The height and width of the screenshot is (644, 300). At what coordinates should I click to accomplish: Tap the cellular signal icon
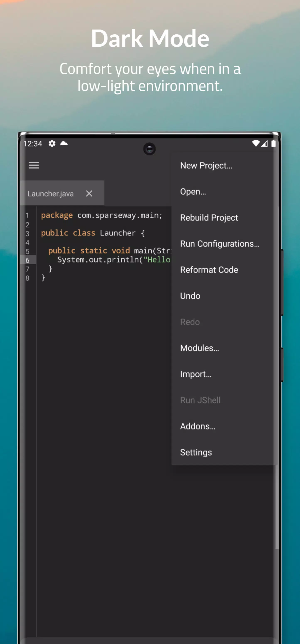(x=264, y=143)
